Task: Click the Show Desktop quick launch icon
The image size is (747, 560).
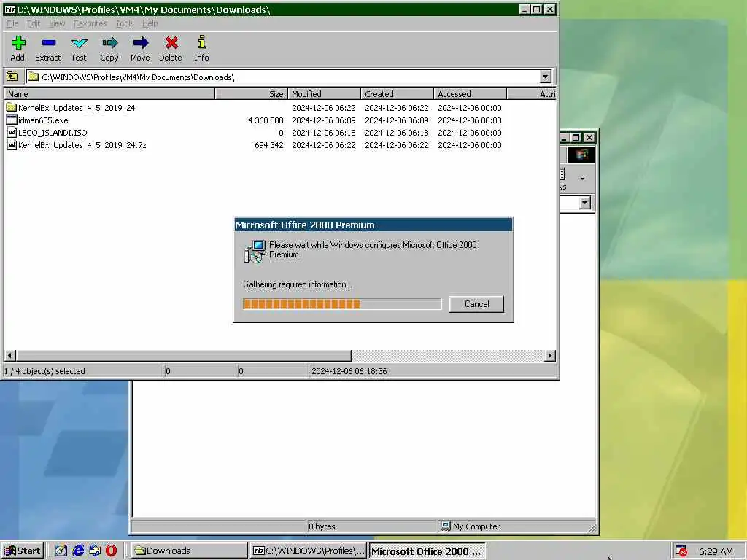Action: [x=61, y=551]
